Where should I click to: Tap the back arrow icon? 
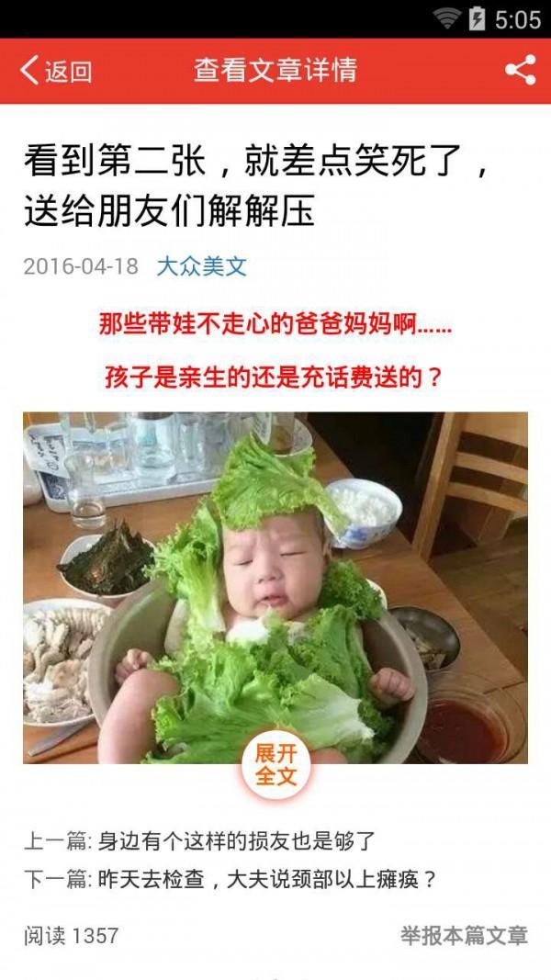28,70
